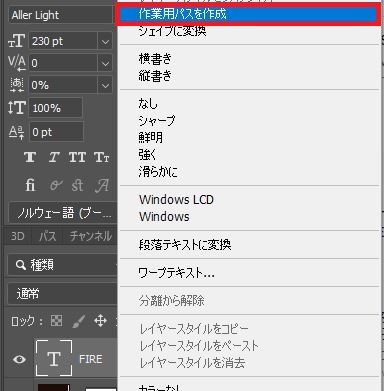This screenshot has height=391, width=384.
Task: Switch to the チャンネル panel tab
Action: pos(91,236)
